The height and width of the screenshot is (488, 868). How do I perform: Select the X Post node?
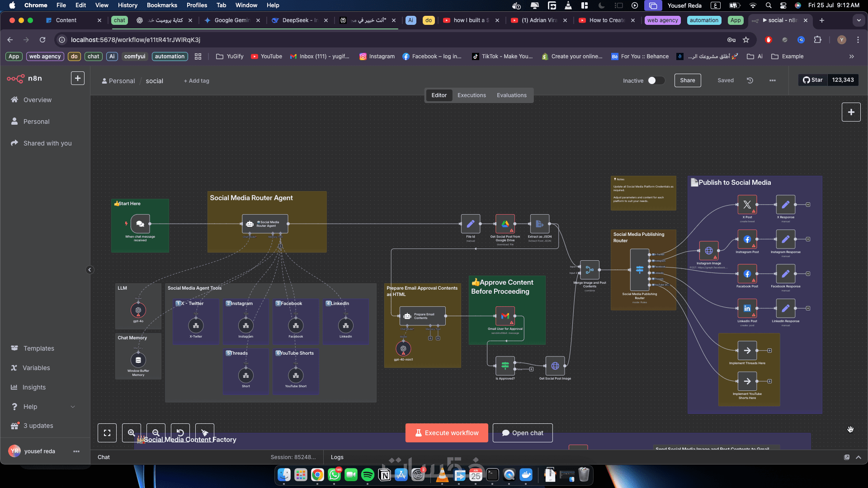(x=747, y=205)
